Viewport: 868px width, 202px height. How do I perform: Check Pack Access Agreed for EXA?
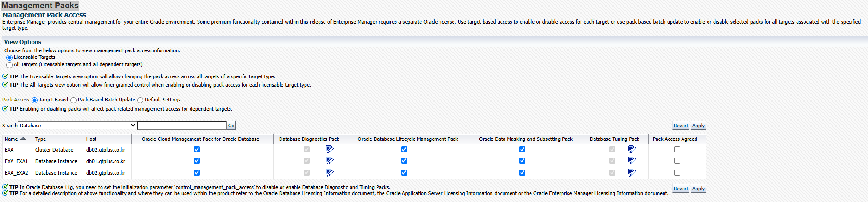point(677,149)
